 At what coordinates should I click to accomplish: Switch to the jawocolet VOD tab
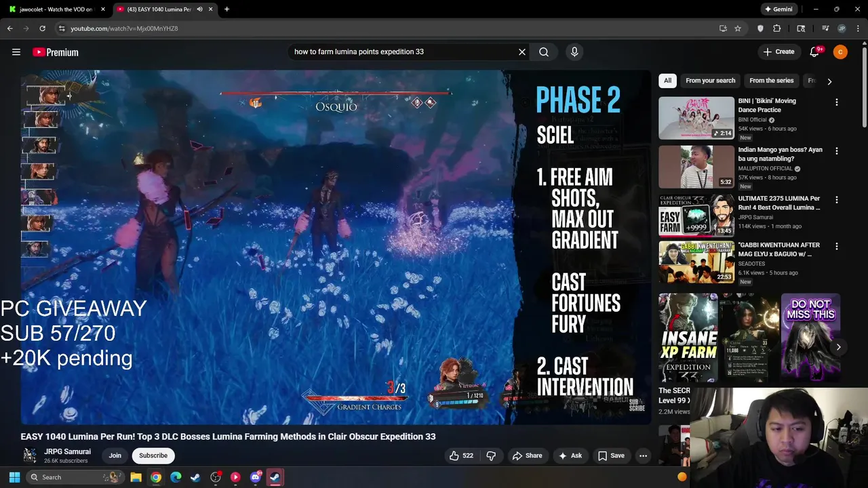pos(56,9)
